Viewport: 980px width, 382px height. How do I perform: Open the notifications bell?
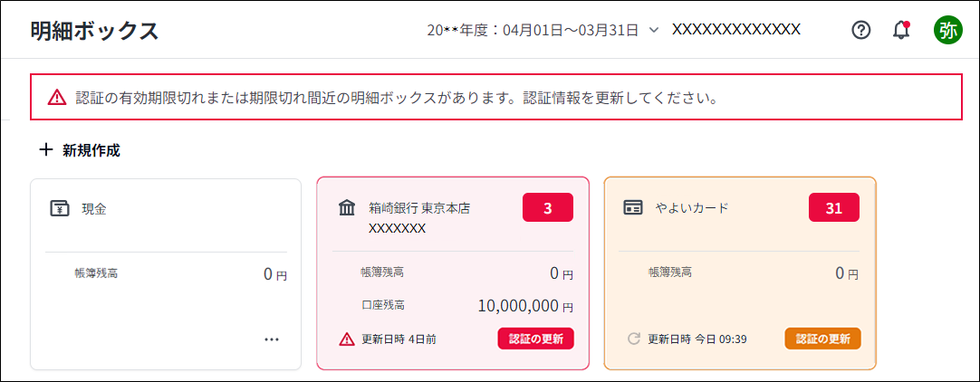coord(900,30)
